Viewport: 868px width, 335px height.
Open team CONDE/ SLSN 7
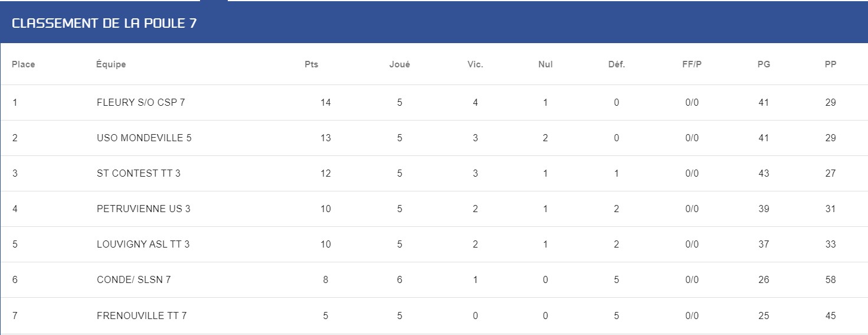(x=134, y=279)
